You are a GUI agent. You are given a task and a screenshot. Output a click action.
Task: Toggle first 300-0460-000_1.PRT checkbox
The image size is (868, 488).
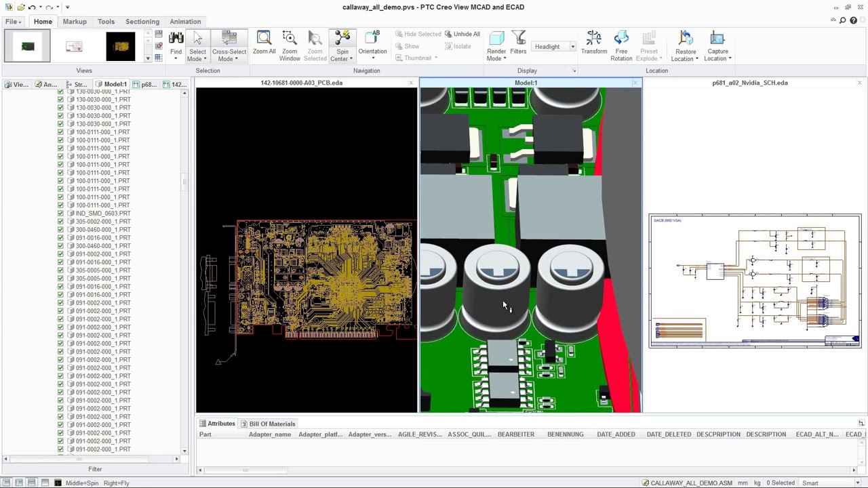pyautogui.click(x=60, y=230)
